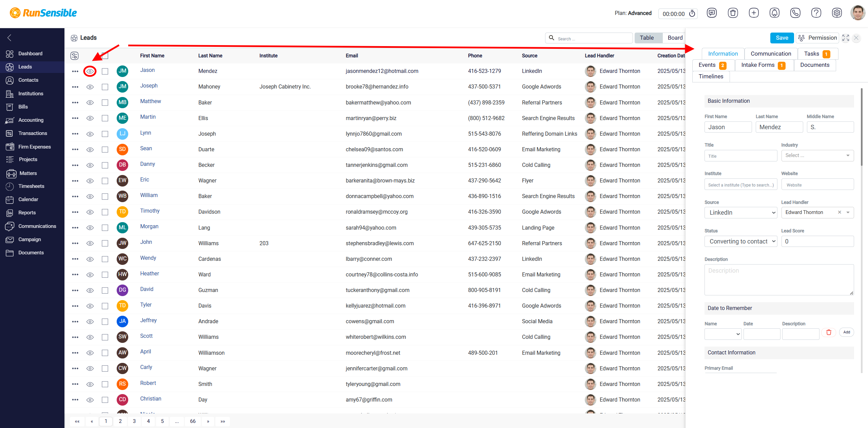Open the chat messages icon

pyautogui.click(x=712, y=13)
